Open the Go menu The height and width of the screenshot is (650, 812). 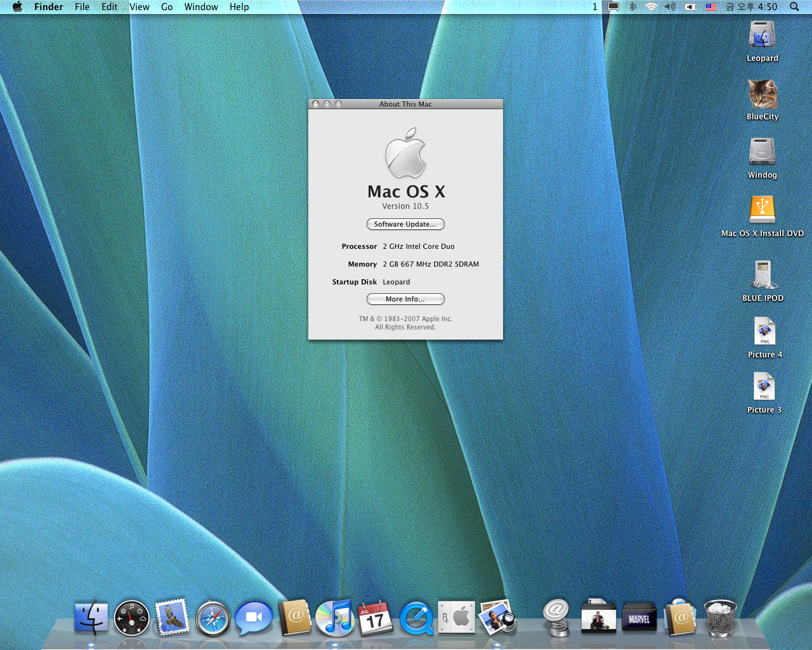pos(167,6)
